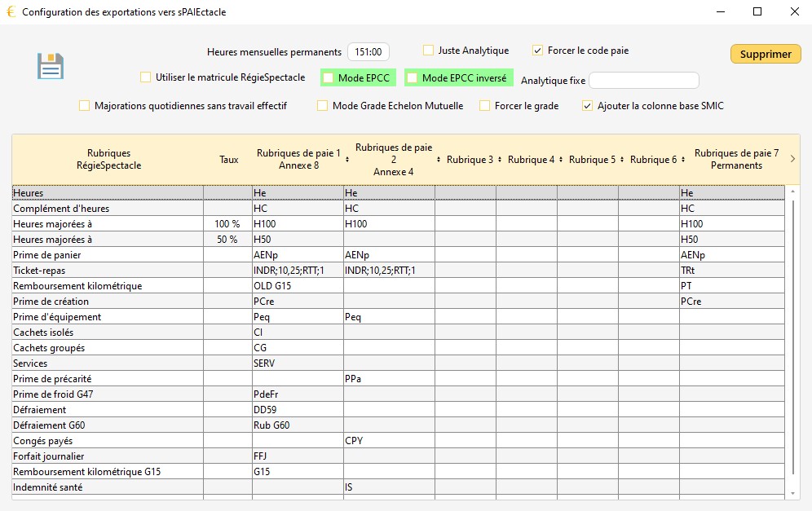Open the Rubriques de paie 2 column dropdown
The width and height of the screenshot is (812, 511).
pos(439,160)
